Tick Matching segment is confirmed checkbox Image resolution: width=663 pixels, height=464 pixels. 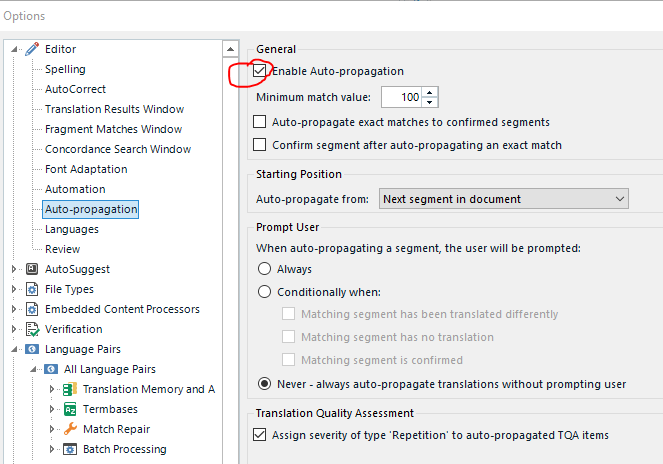(288, 360)
